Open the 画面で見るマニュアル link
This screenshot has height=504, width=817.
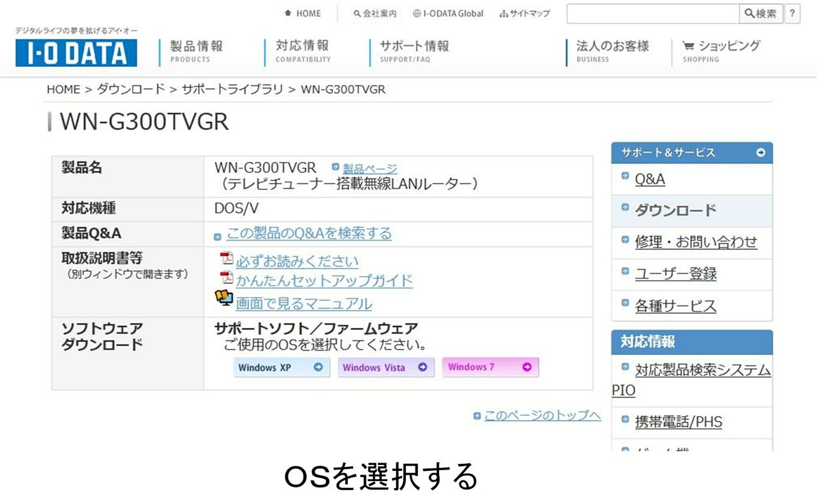click(304, 304)
